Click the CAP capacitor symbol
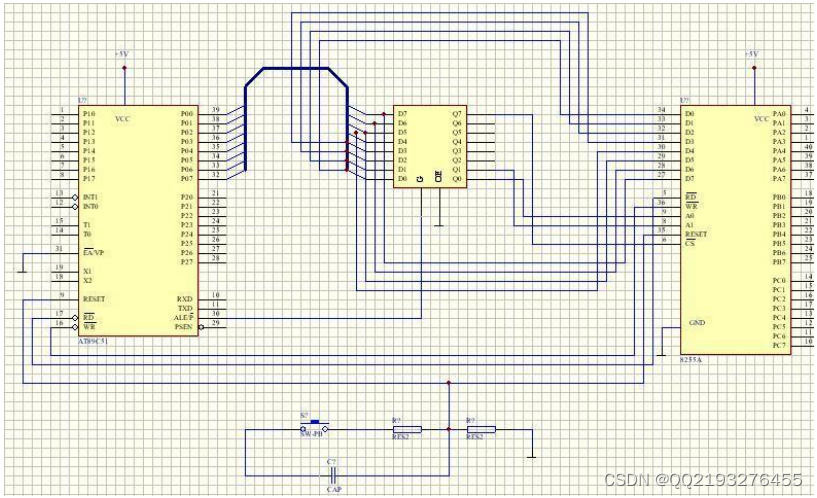The width and height of the screenshot is (817, 498). (334, 476)
